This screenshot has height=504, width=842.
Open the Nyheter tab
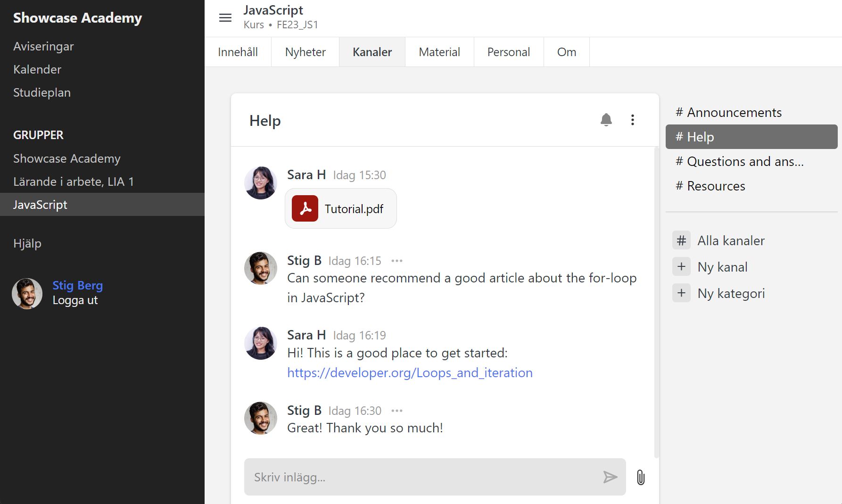point(305,52)
